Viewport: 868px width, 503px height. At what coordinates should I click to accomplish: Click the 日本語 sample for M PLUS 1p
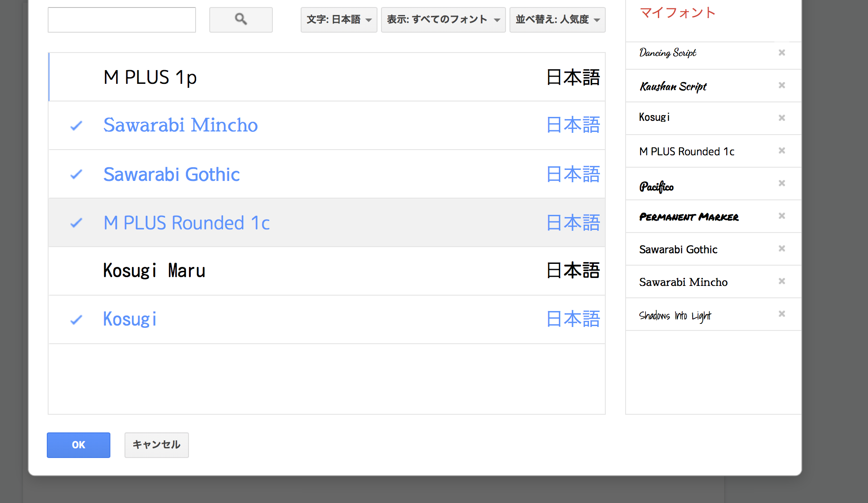pos(573,77)
